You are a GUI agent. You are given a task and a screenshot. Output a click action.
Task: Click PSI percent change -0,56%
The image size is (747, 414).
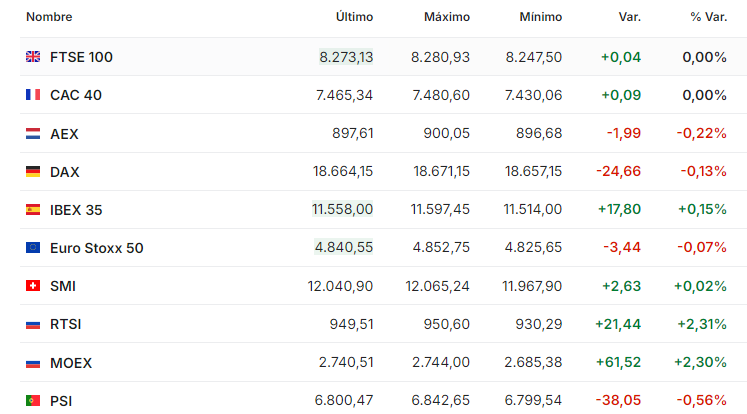pos(702,401)
